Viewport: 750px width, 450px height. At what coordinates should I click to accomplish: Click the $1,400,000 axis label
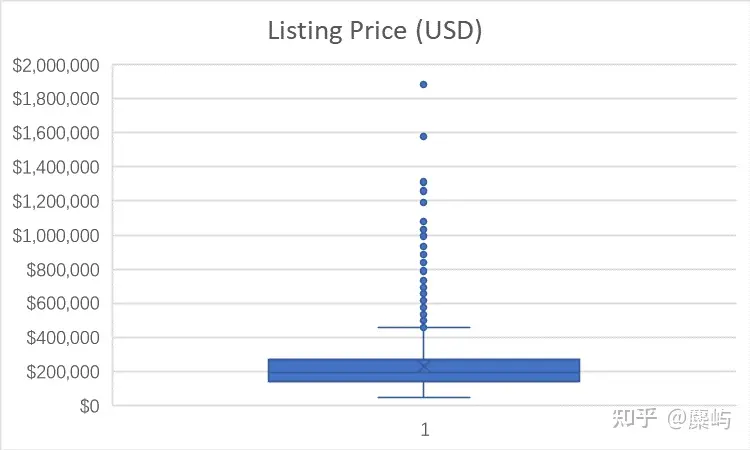pyautogui.click(x=55, y=167)
